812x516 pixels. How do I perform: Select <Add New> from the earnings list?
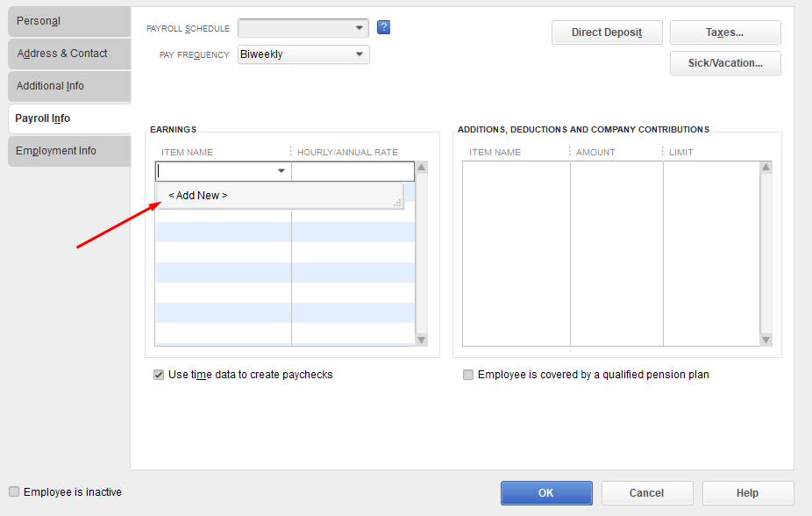coord(198,196)
